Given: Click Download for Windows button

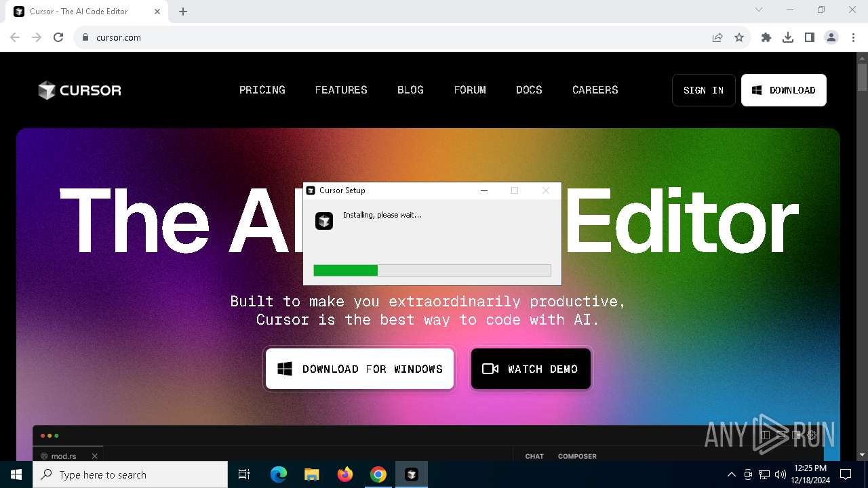Looking at the screenshot, I should point(359,369).
